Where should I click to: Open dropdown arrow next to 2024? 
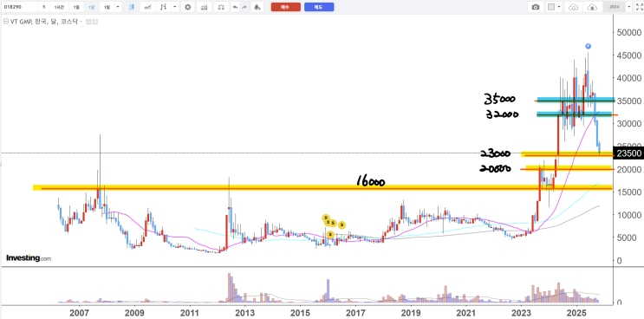click(628, 7)
